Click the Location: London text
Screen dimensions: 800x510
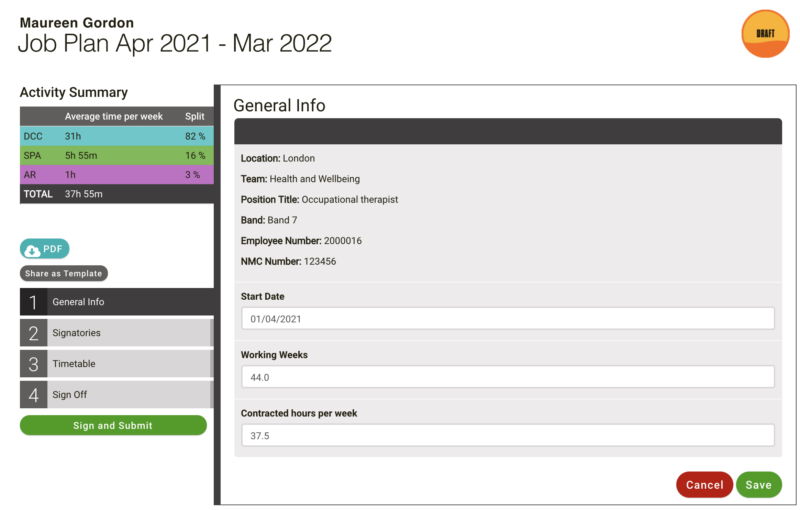278,158
